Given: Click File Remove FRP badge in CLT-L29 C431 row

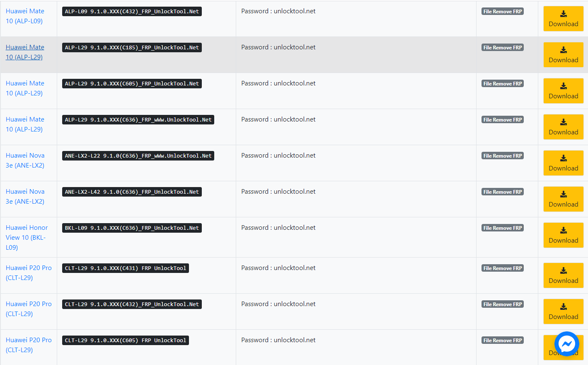Looking at the screenshot, I should coord(503,268).
